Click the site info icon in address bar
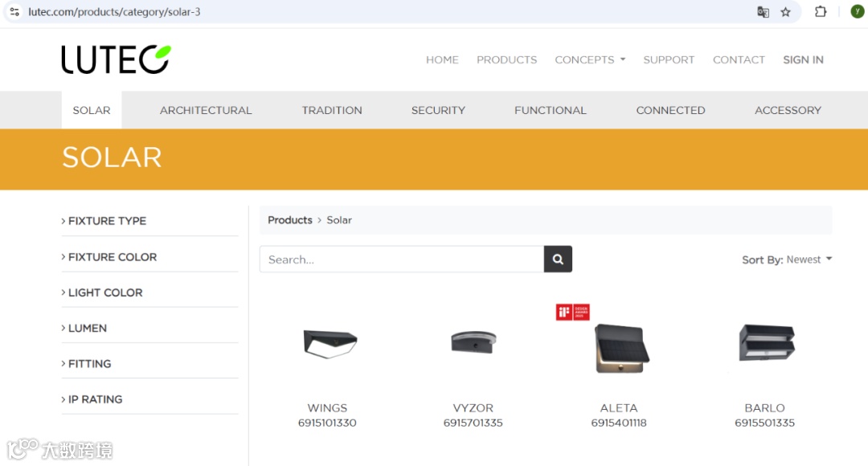Screen dimensions: 868x466 pos(15,11)
